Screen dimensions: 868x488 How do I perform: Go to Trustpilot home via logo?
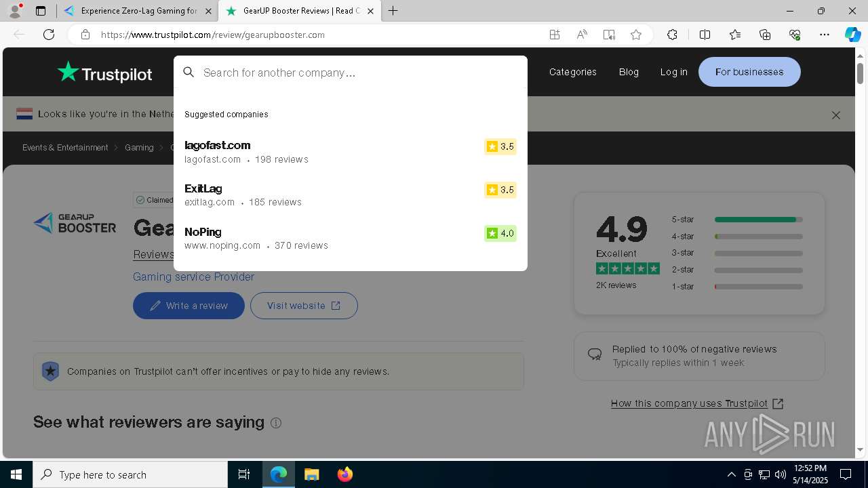click(104, 72)
